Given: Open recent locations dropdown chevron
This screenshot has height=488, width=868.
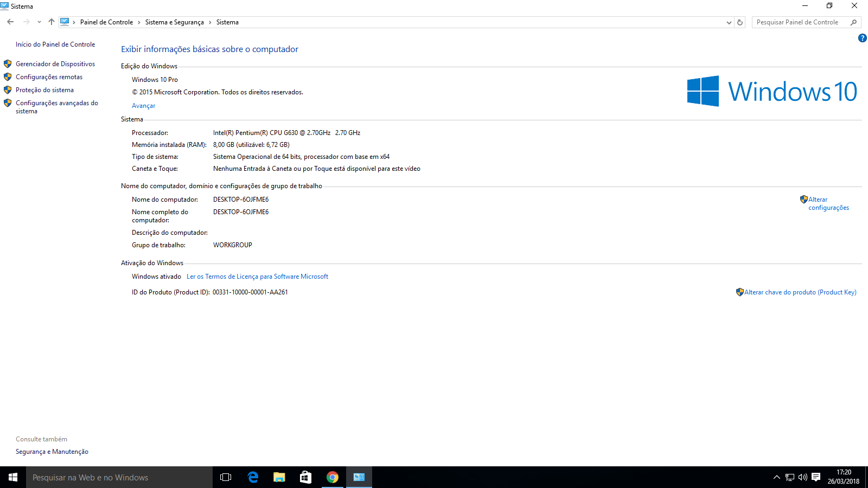Looking at the screenshot, I should pyautogui.click(x=39, y=22).
